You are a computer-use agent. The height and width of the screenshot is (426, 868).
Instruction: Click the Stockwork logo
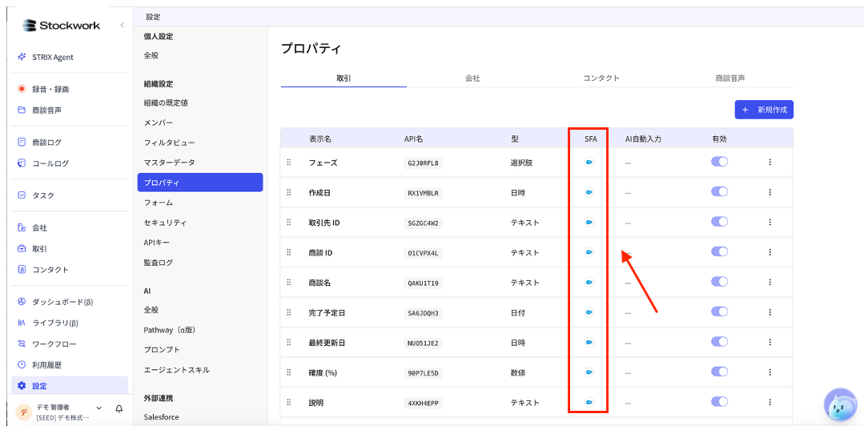click(61, 25)
